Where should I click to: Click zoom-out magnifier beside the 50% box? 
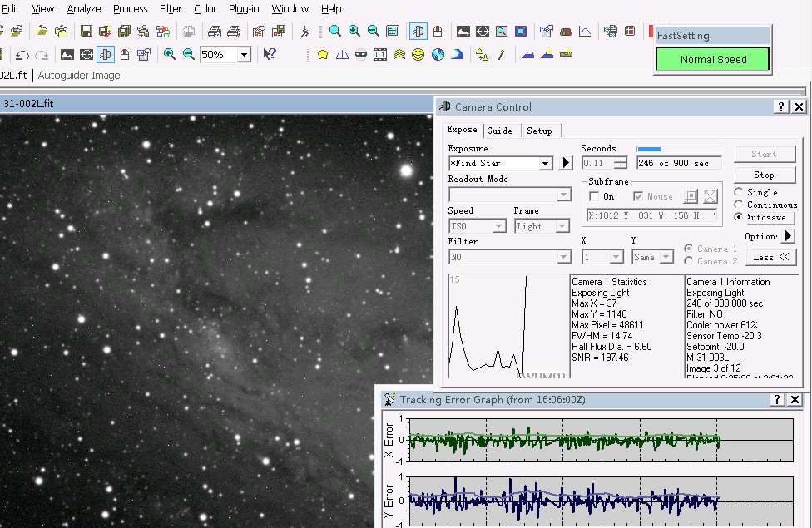(189, 54)
